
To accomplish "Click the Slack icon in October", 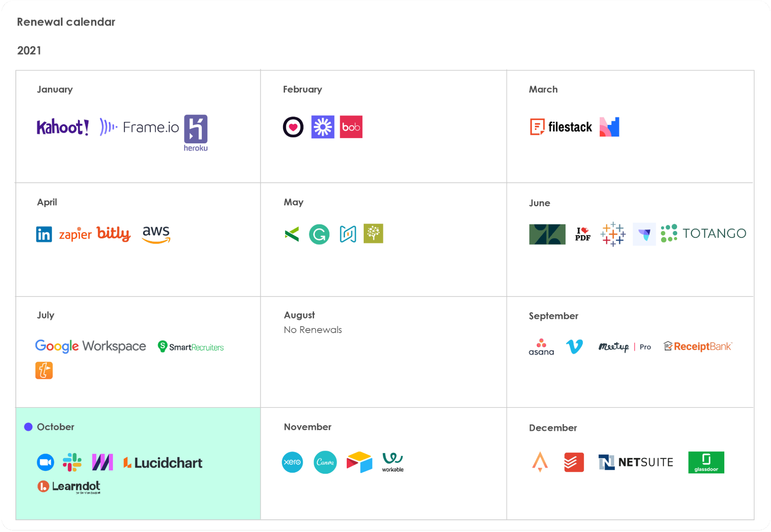I will click(72, 462).
